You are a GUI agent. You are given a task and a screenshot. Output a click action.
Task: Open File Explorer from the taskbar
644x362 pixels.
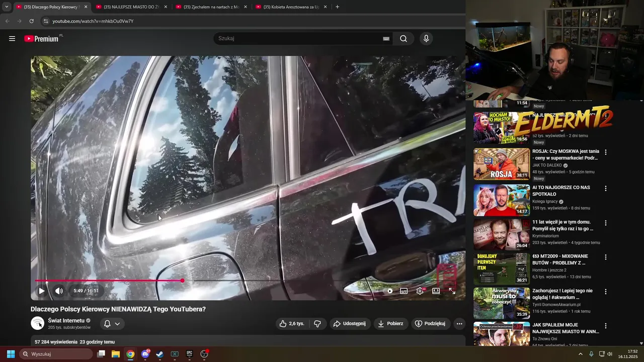(x=116, y=354)
